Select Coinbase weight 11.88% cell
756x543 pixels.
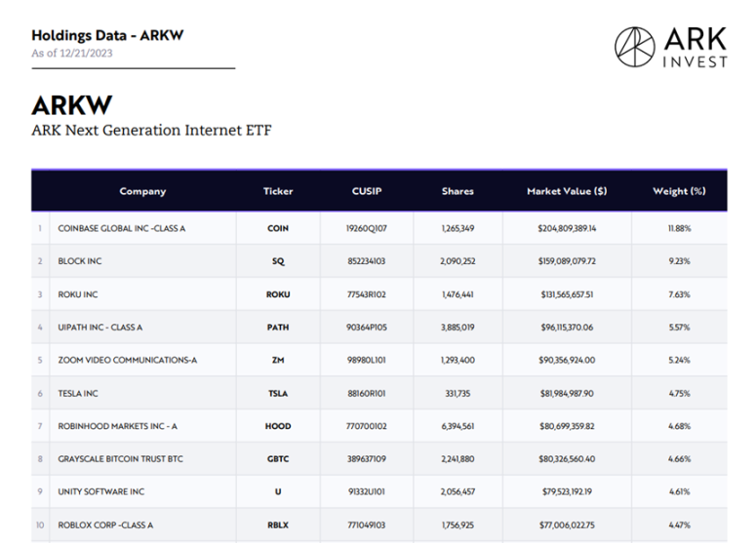pyautogui.click(x=679, y=228)
